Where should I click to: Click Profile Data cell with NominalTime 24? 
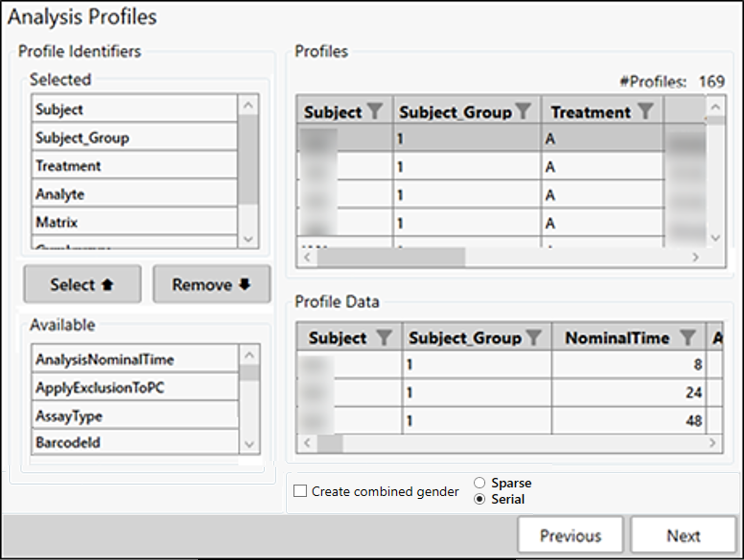[x=629, y=392]
